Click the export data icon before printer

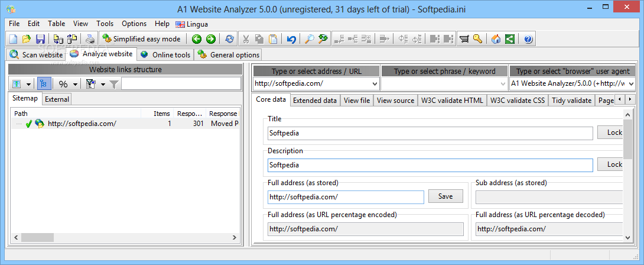tap(72, 39)
